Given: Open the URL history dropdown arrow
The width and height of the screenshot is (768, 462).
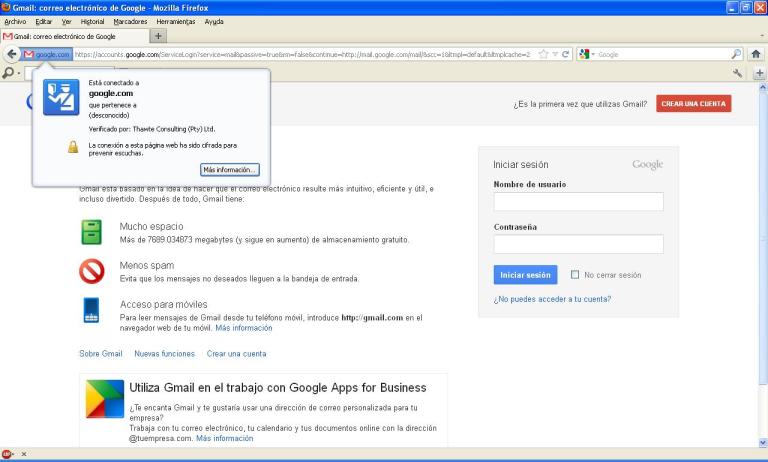Looking at the screenshot, I should (x=555, y=54).
